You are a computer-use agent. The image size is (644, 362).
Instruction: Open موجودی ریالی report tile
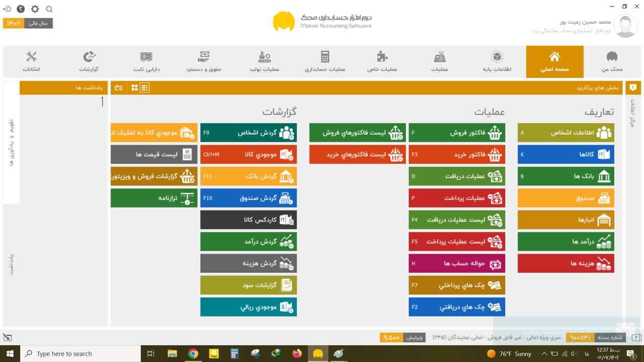[x=249, y=307]
